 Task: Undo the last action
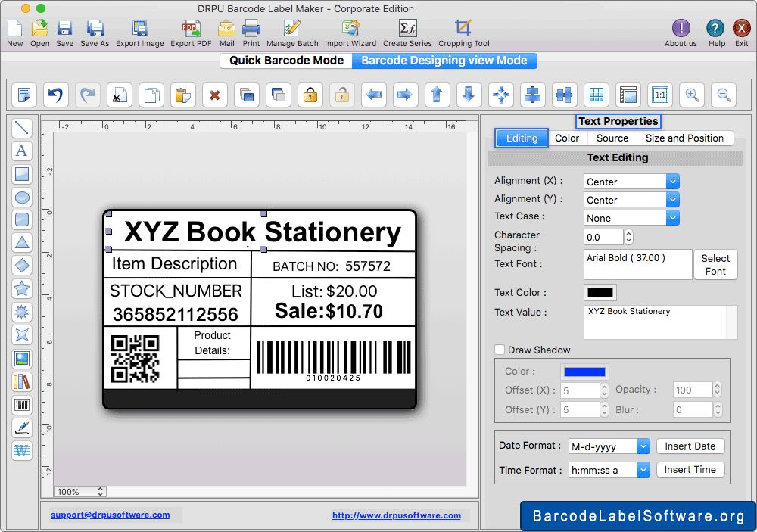click(56, 95)
